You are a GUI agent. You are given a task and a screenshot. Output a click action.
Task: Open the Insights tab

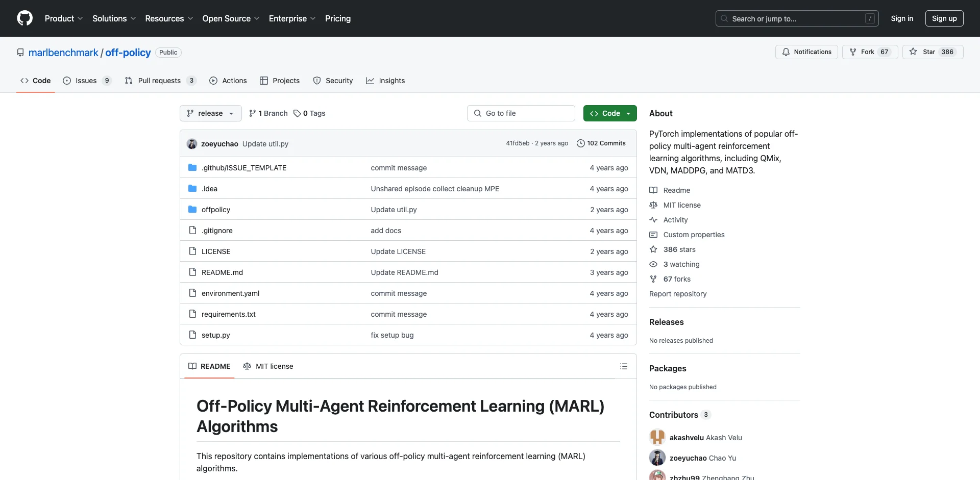[x=385, y=81]
